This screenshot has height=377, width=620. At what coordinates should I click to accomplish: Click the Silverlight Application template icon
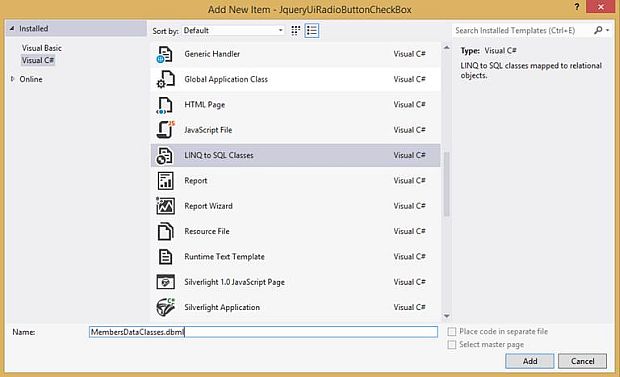165,307
